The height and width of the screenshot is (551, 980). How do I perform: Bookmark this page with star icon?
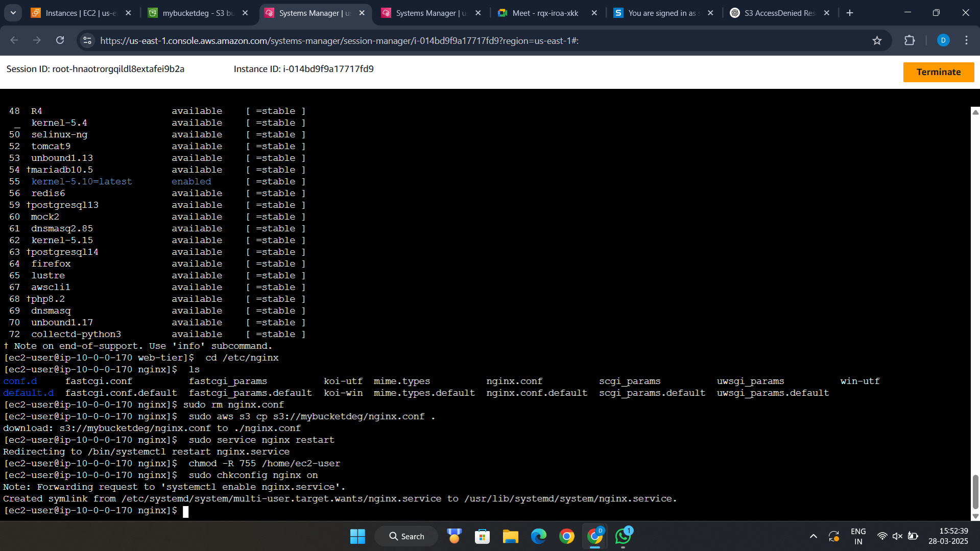pos(877,40)
